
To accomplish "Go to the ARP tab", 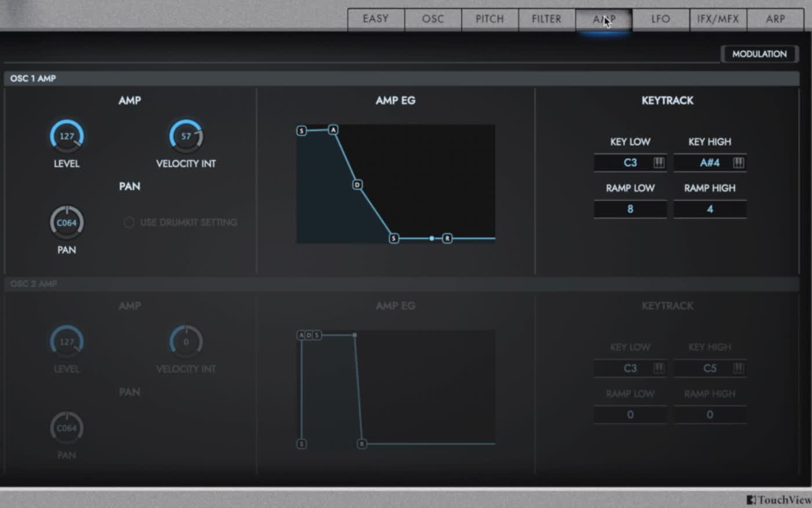I will pos(775,19).
